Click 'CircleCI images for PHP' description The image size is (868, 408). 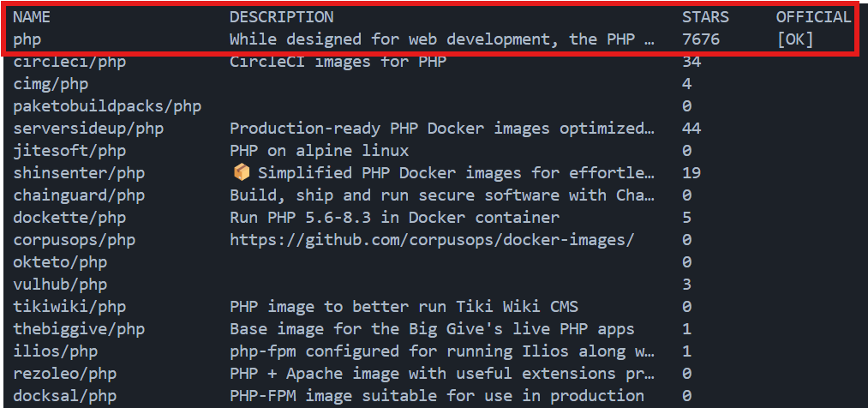click(x=338, y=62)
